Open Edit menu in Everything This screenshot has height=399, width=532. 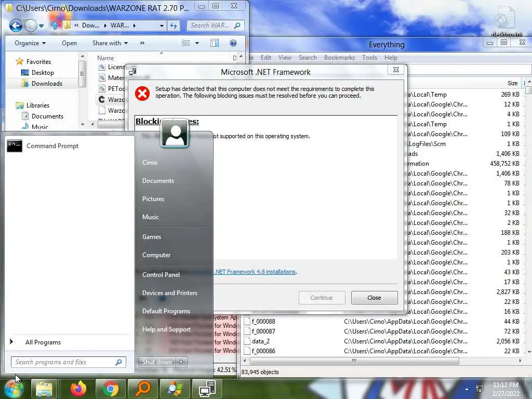[x=265, y=58]
